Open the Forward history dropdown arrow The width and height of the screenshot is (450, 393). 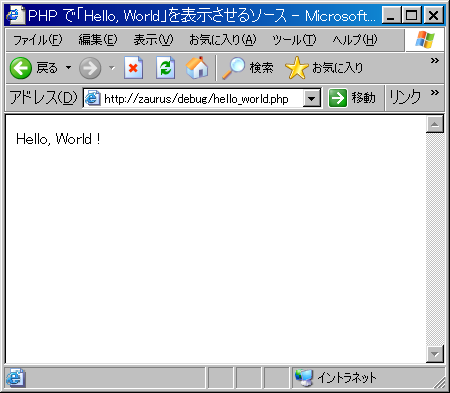point(112,68)
